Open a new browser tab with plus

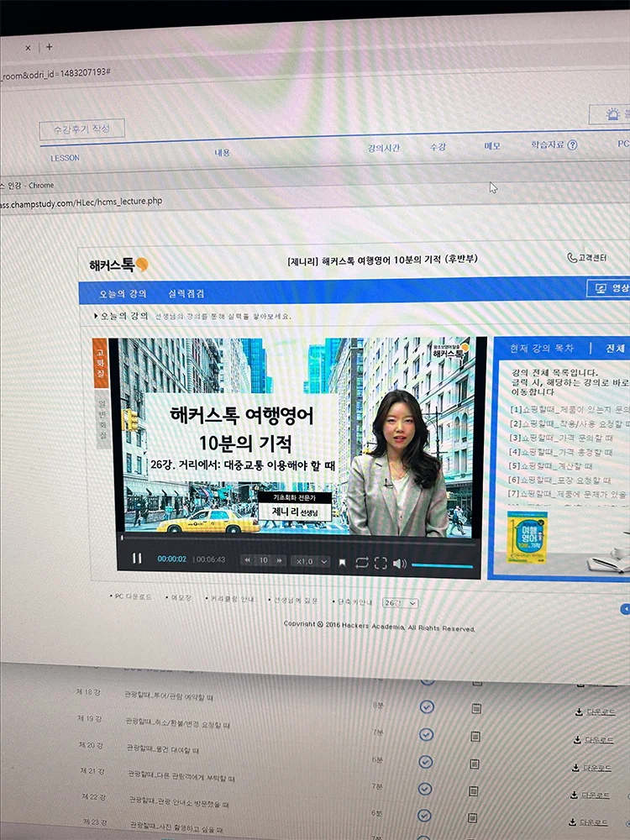pos(50,47)
